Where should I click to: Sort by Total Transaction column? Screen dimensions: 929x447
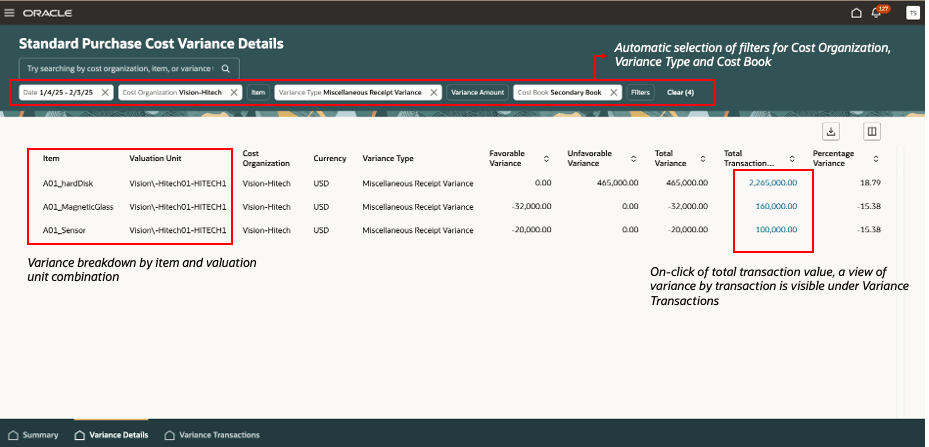(792, 159)
